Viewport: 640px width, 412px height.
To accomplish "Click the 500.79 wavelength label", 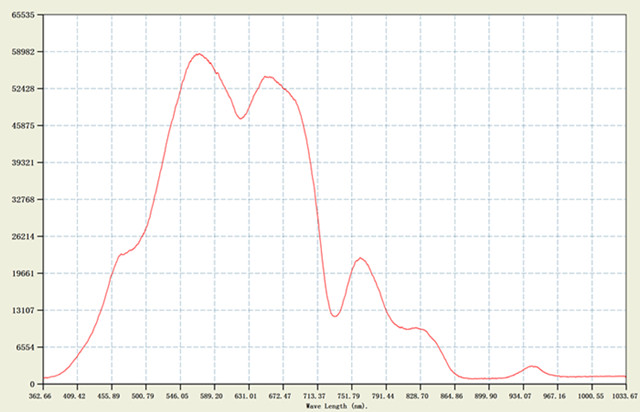I will click(143, 396).
